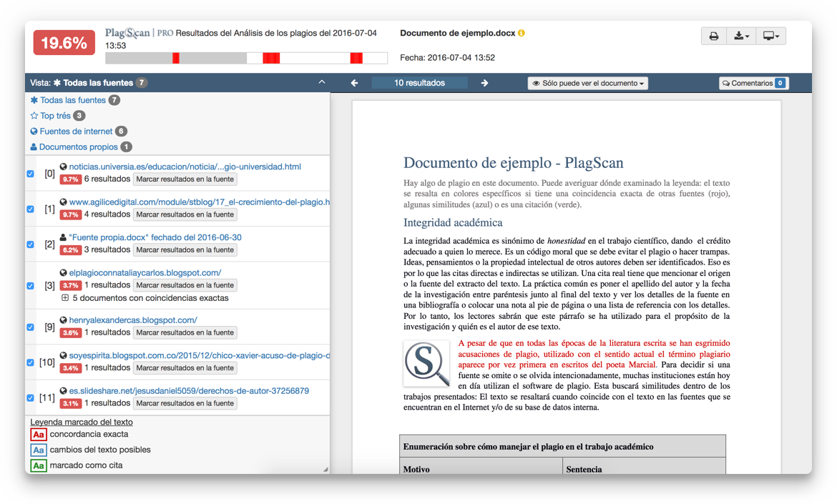Mark results in source for elplagioconnataliaycarlos
This screenshot has width=837, height=504.
pos(185,285)
